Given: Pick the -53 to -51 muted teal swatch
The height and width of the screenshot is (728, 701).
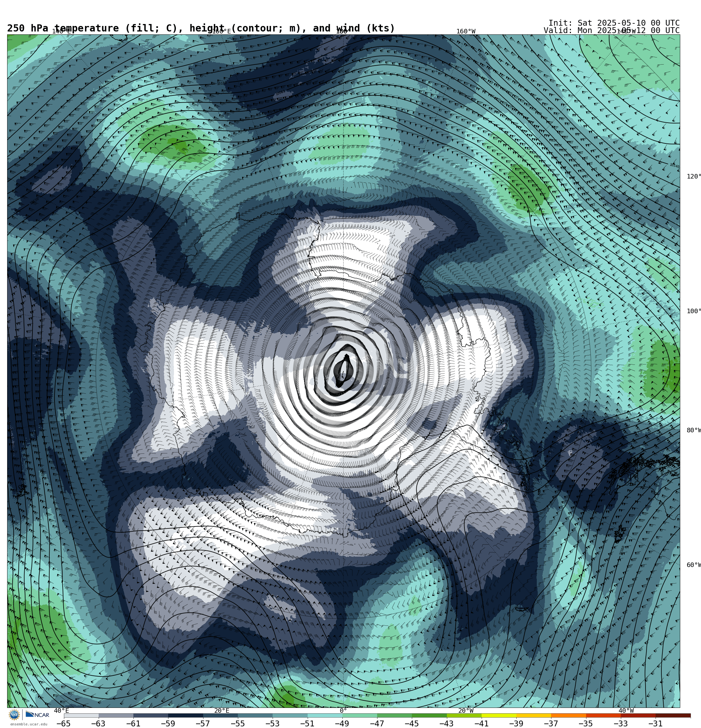Looking at the screenshot, I should click(x=290, y=715).
